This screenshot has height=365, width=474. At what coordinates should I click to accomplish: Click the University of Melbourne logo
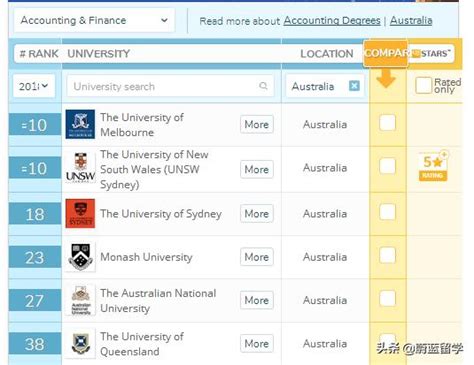click(80, 124)
